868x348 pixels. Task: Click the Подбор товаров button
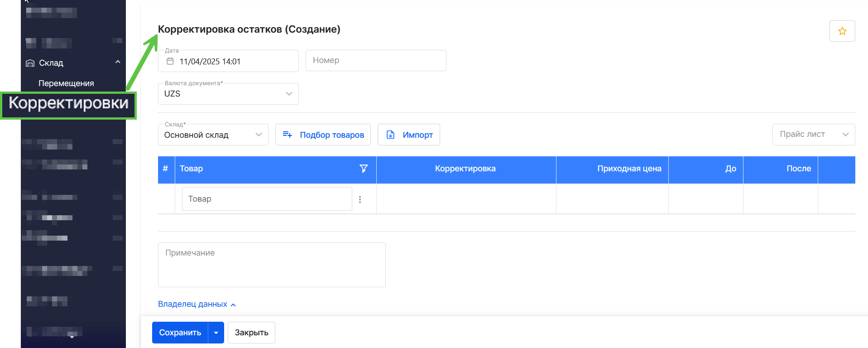323,135
